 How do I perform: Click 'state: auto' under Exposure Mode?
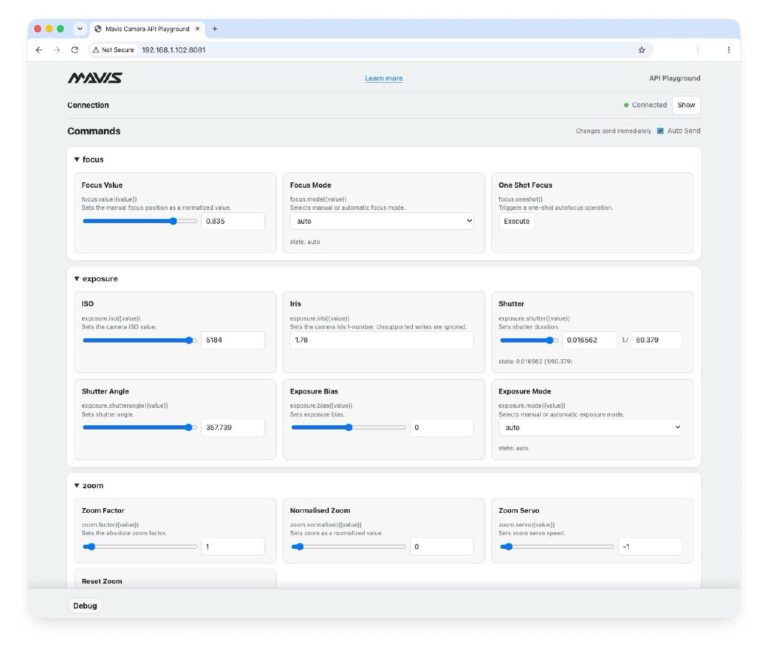coord(513,448)
